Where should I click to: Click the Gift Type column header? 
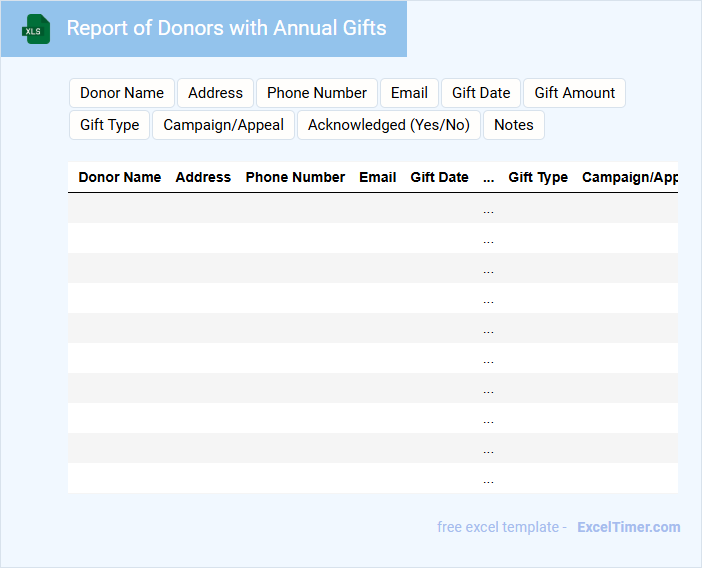(538, 177)
